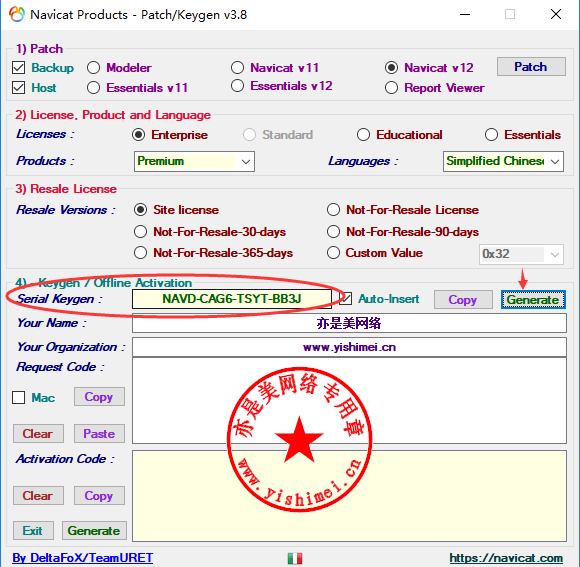Click the Exit button

pos(33,531)
